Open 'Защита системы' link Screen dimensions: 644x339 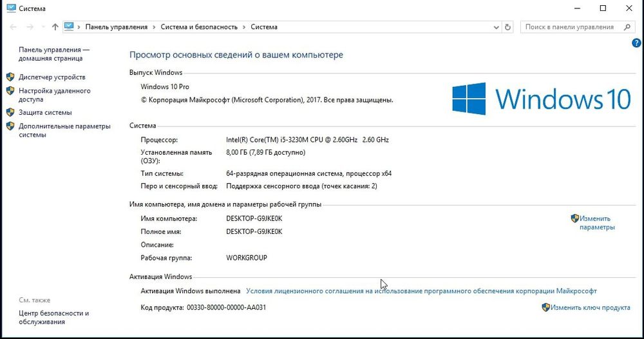45,113
